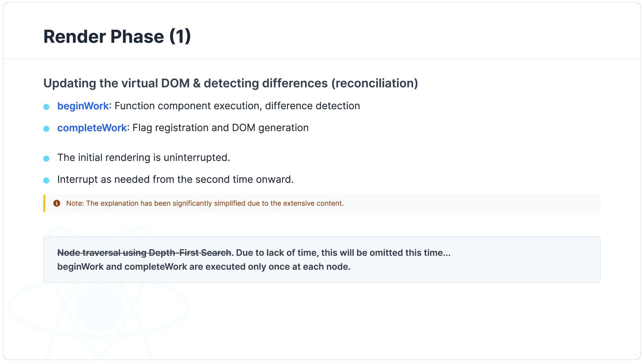Image resolution: width=644 pixels, height=364 pixels.
Task: Click the bullet before beginWork
Action: point(46,107)
